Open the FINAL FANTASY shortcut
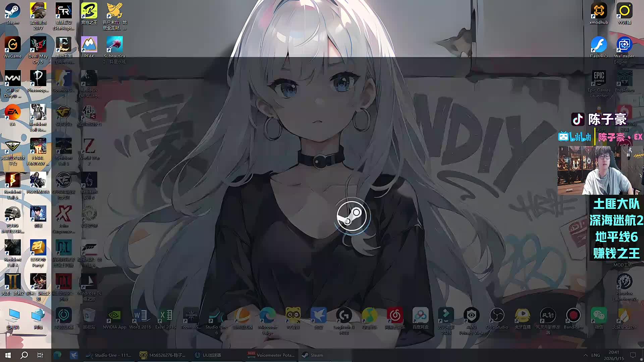644x362 pixels. (38, 152)
